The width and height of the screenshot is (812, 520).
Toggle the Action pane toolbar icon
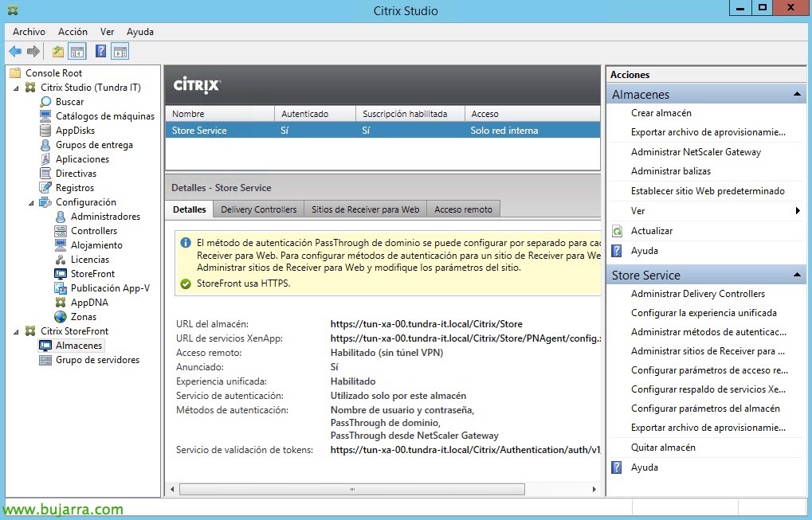click(x=120, y=51)
